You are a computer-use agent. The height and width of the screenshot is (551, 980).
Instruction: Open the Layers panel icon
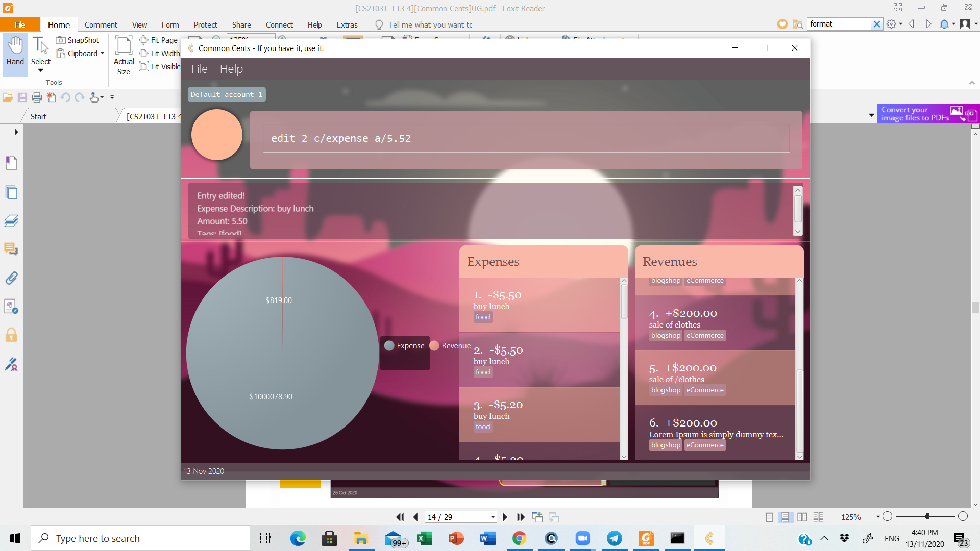11,221
